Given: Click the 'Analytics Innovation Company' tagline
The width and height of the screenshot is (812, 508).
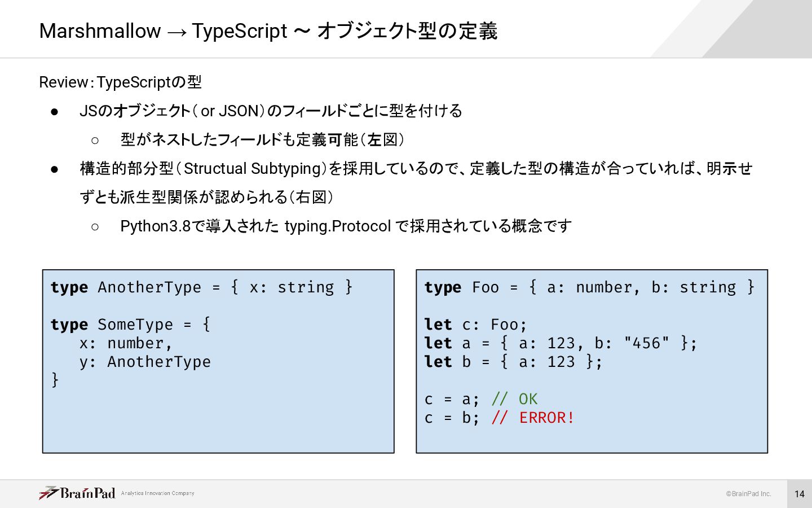Looking at the screenshot, I should click(x=157, y=493).
